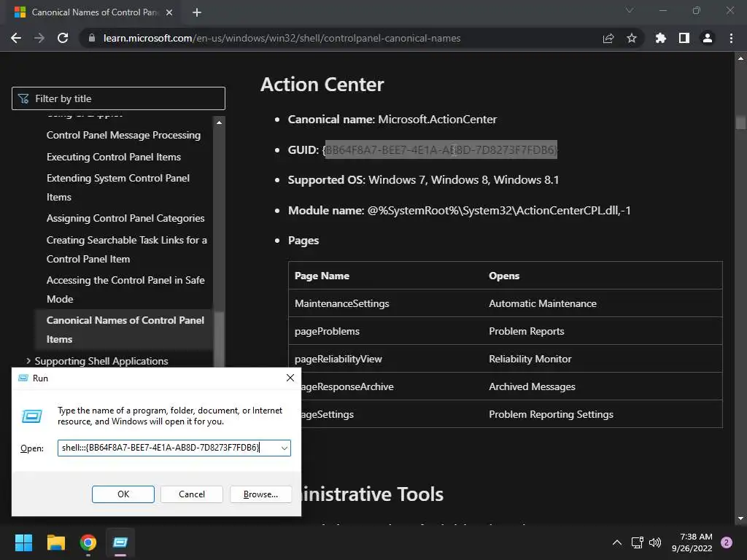The image size is (747, 560).
Task: Click the page scrollbar thumb
Action: (x=740, y=122)
